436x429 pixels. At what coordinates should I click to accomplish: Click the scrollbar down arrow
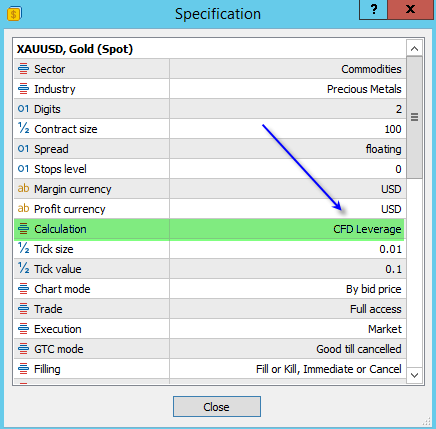click(414, 375)
